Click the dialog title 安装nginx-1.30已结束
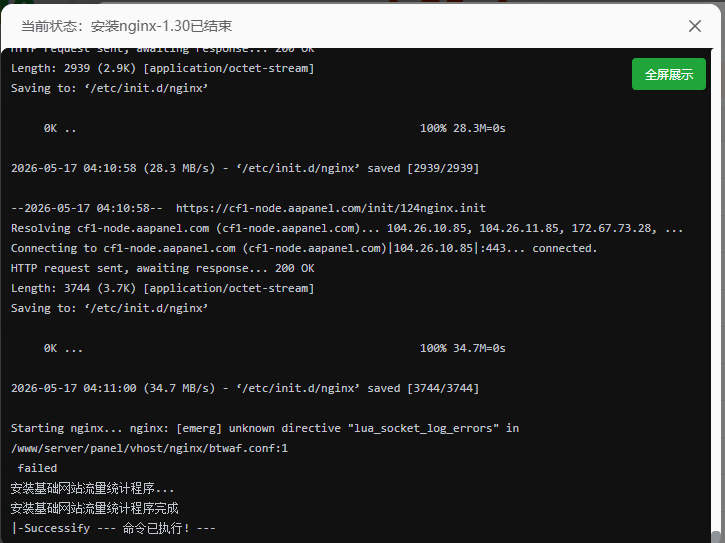Viewport: 725px width, 543px height. point(161,26)
